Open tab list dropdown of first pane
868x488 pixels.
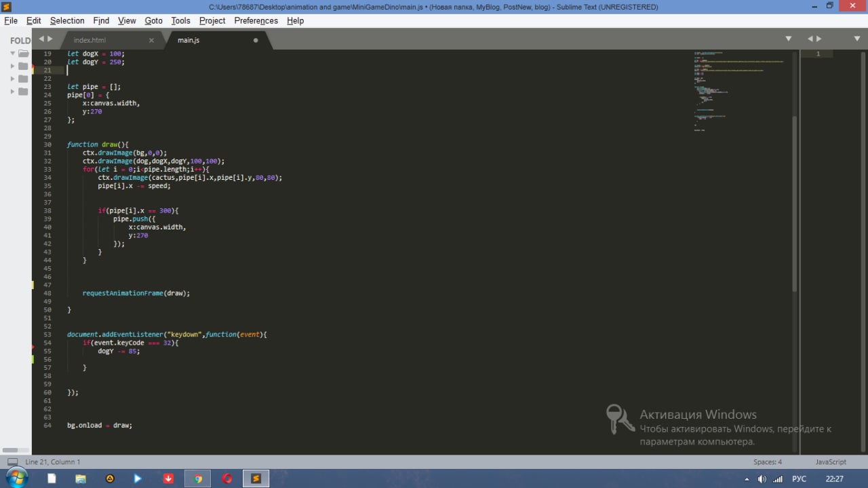tap(788, 39)
